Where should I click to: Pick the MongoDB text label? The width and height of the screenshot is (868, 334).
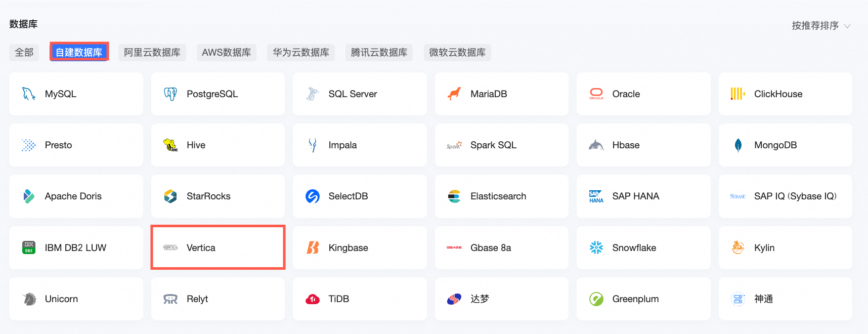(x=775, y=145)
